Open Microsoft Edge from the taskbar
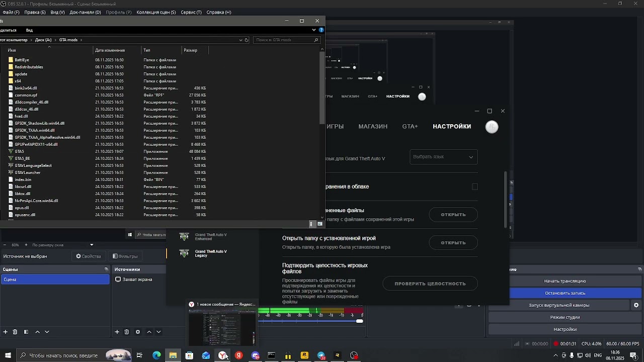Image resolution: width=644 pixels, height=362 pixels. [x=156, y=355]
